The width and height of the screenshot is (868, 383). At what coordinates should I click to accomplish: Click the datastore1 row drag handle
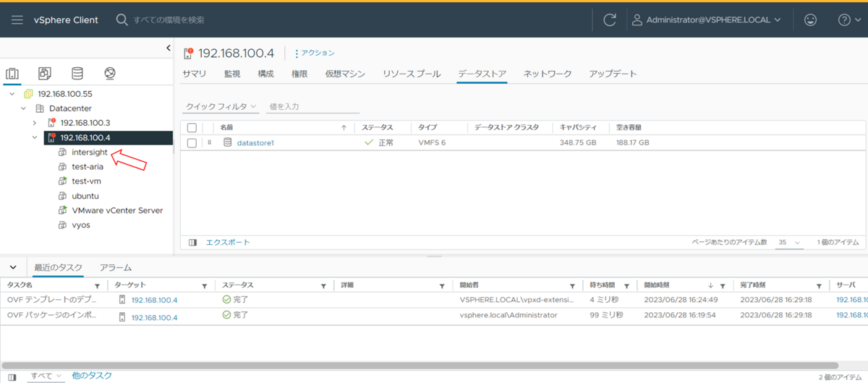click(x=210, y=143)
